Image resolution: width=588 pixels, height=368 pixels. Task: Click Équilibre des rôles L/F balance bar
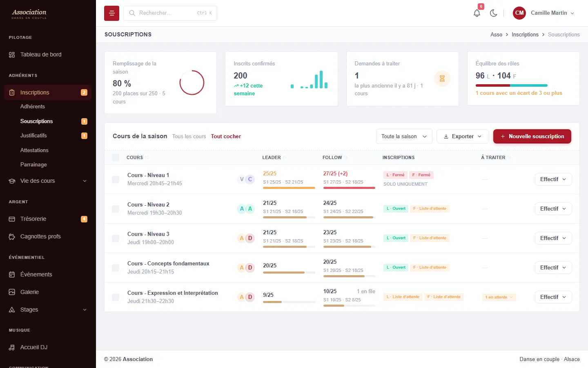pos(511,85)
